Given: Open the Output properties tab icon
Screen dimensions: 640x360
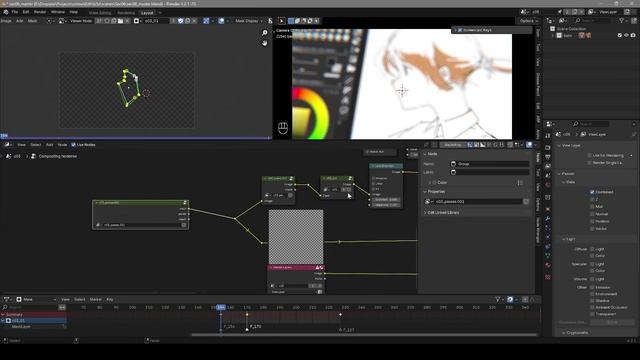Looking at the screenshot, I should click(x=547, y=157).
